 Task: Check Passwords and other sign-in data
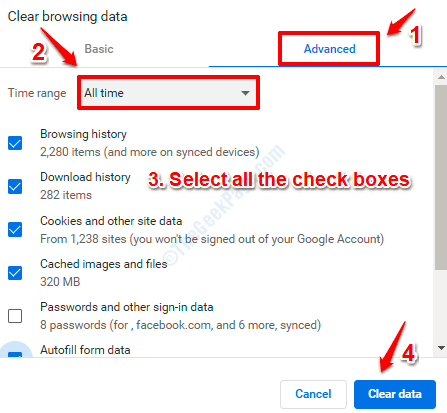tap(15, 316)
